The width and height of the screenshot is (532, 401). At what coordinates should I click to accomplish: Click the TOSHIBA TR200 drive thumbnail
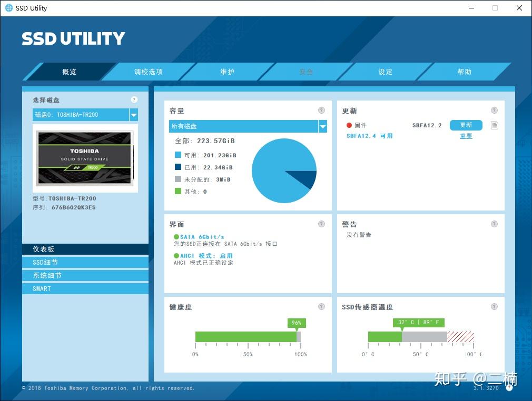[85, 159]
